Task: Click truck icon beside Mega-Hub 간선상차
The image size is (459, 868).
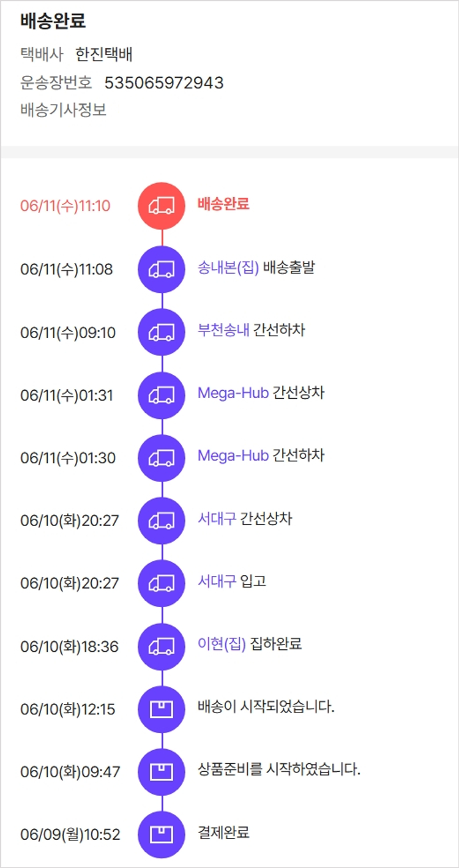Action: pyautogui.click(x=162, y=395)
